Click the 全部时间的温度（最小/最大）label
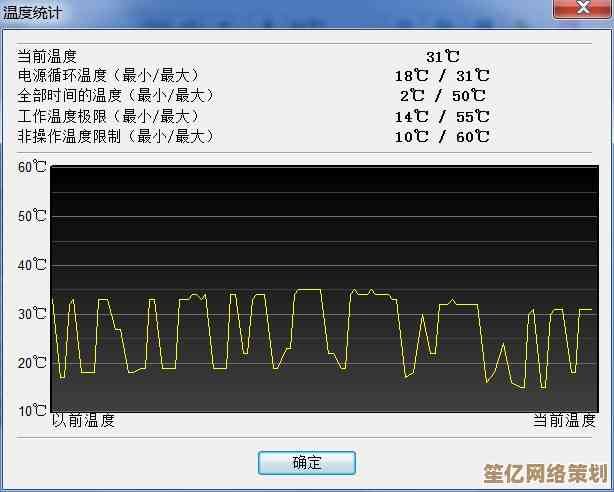The width and height of the screenshot is (614, 492). (x=116, y=96)
